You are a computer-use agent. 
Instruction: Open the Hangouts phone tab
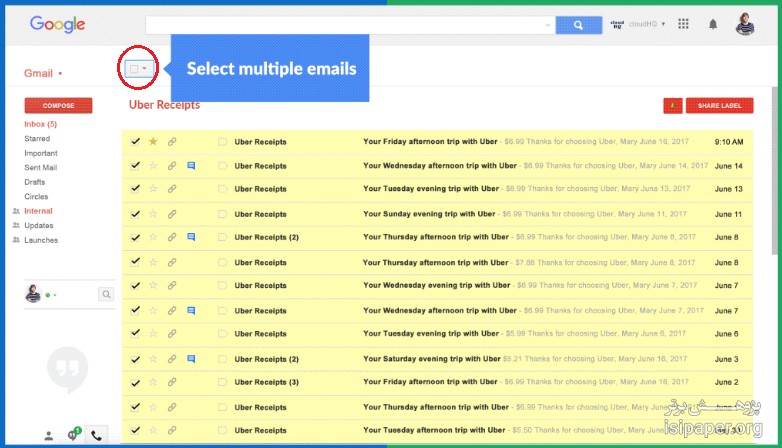coord(96,435)
